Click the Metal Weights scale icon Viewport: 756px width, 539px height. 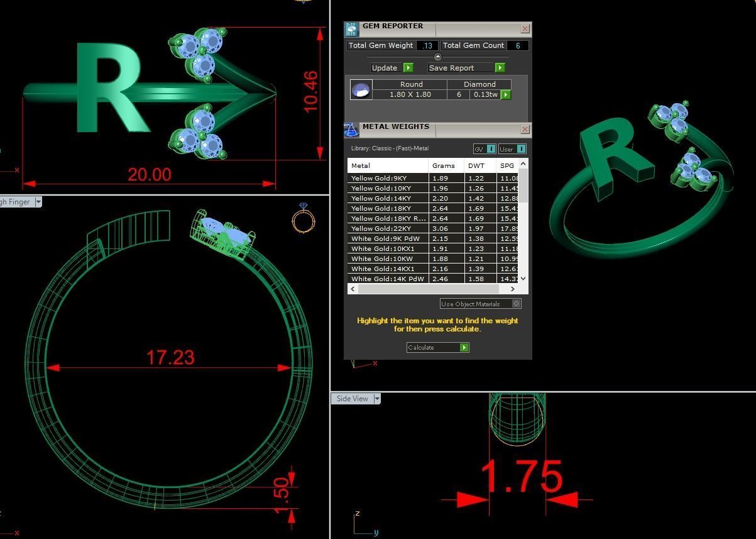[x=351, y=130]
